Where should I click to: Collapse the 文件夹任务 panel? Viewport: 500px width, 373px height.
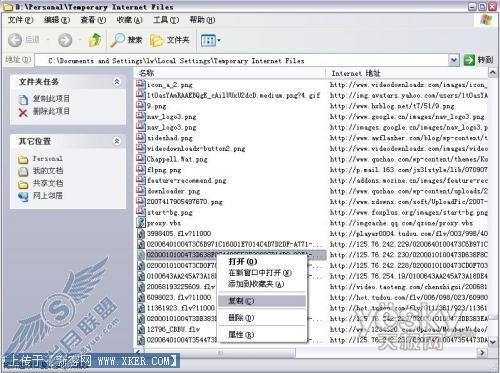point(117,82)
